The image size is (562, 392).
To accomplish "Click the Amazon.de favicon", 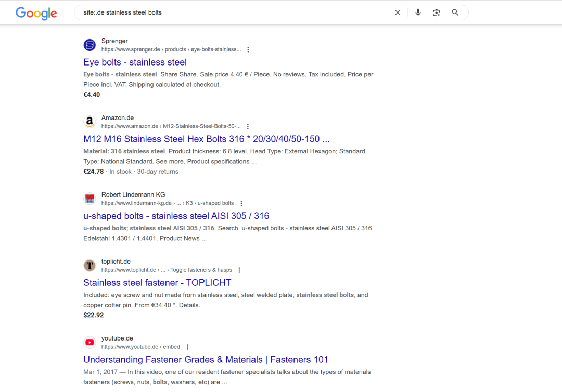I will [x=90, y=122].
